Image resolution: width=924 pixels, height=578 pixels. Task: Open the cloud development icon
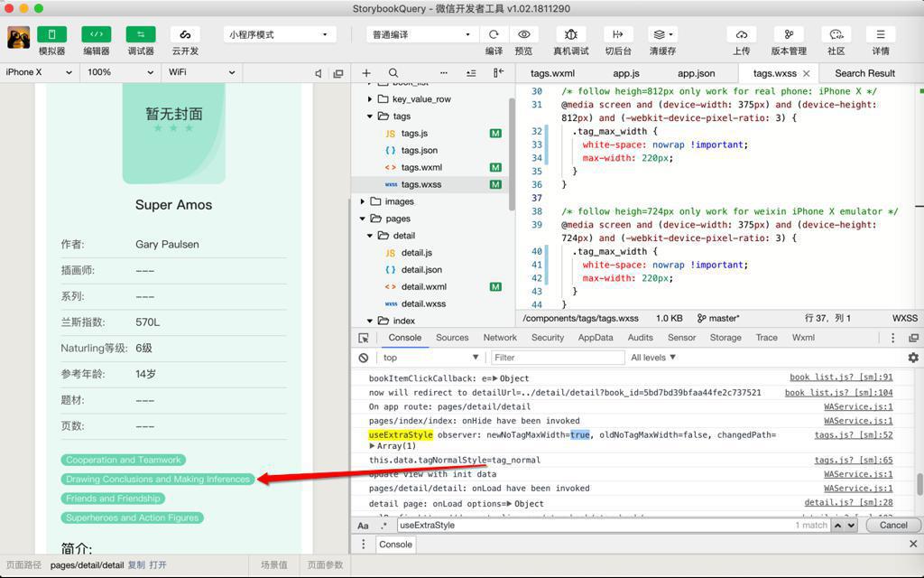pyautogui.click(x=185, y=34)
